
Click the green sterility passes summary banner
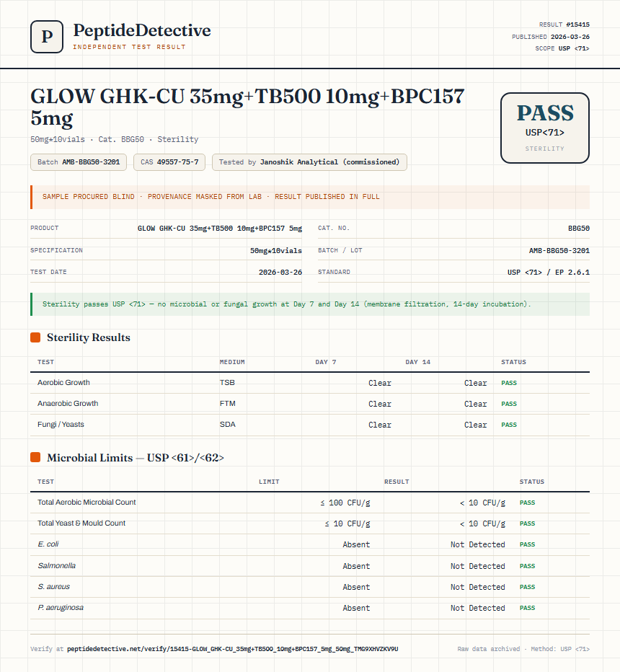point(310,304)
